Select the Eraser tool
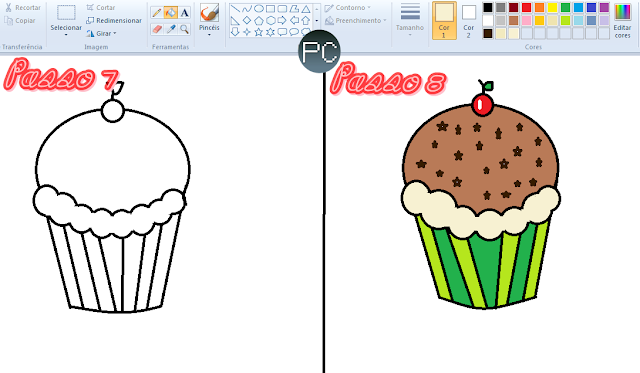This screenshot has width=640, height=373. 157,29
